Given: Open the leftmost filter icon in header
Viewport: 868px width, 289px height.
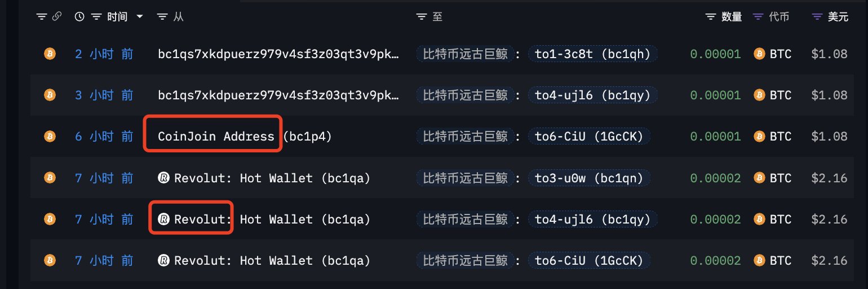Looking at the screenshot, I should [x=42, y=17].
